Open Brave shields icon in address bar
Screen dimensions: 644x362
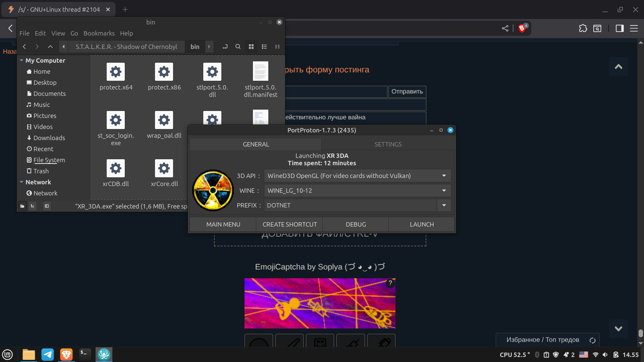[522, 28]
